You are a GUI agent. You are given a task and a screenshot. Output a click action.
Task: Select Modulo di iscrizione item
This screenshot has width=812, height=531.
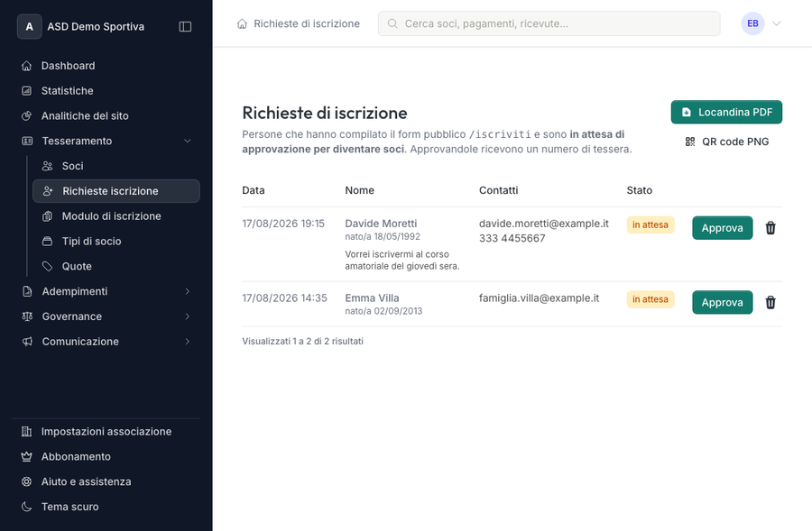pyautogui.click(x=116, y=216)
